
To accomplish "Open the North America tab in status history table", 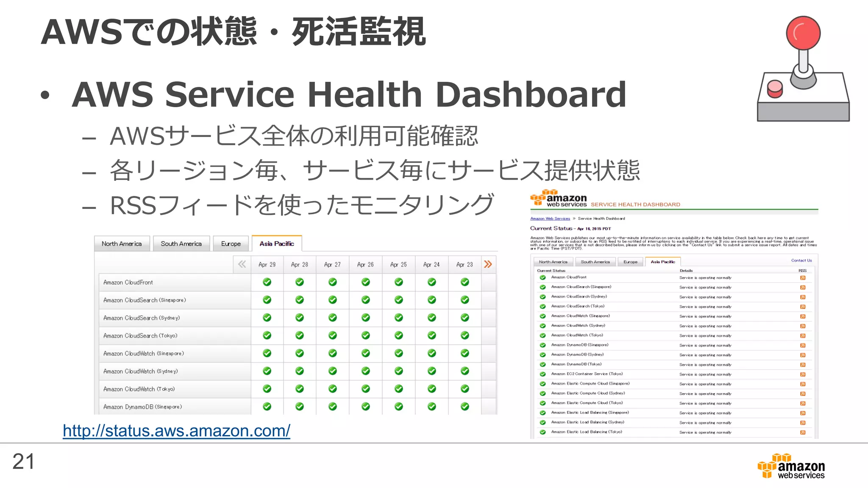I will tap(122, 244).
